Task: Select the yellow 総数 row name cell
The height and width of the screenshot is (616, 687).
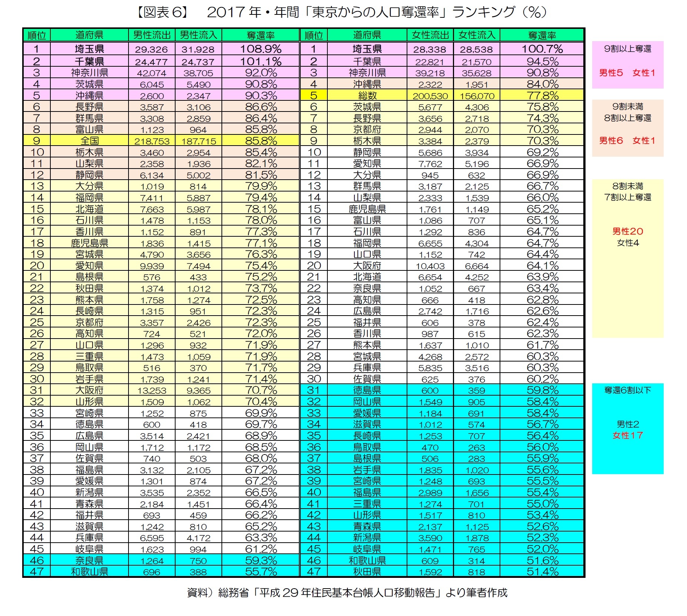Action: 367,96
